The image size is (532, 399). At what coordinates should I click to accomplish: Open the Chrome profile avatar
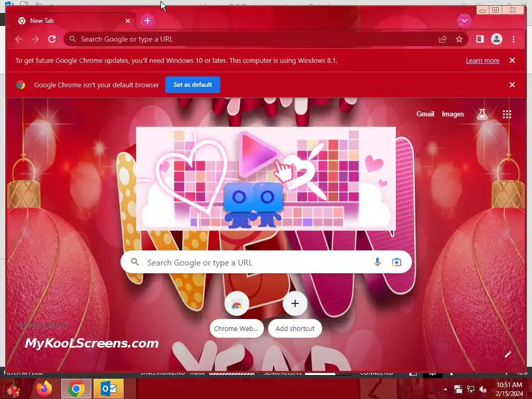[x=496, y=39]
